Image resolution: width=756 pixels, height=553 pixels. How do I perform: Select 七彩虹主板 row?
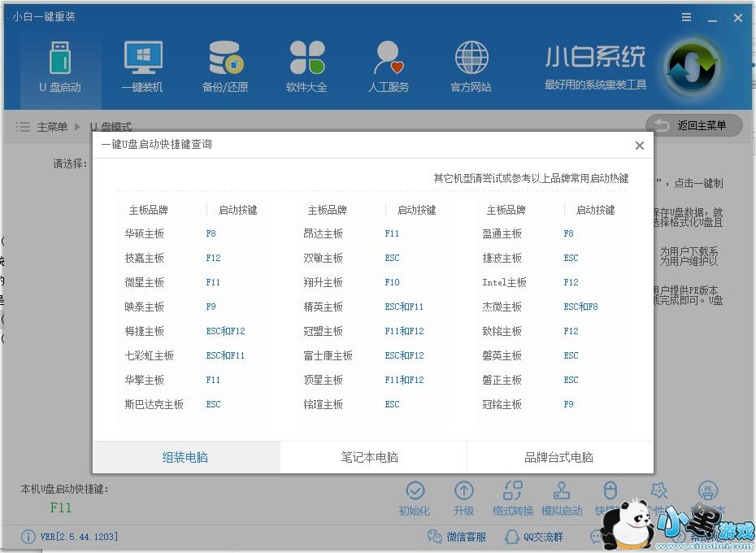click(x=193, y=355)
